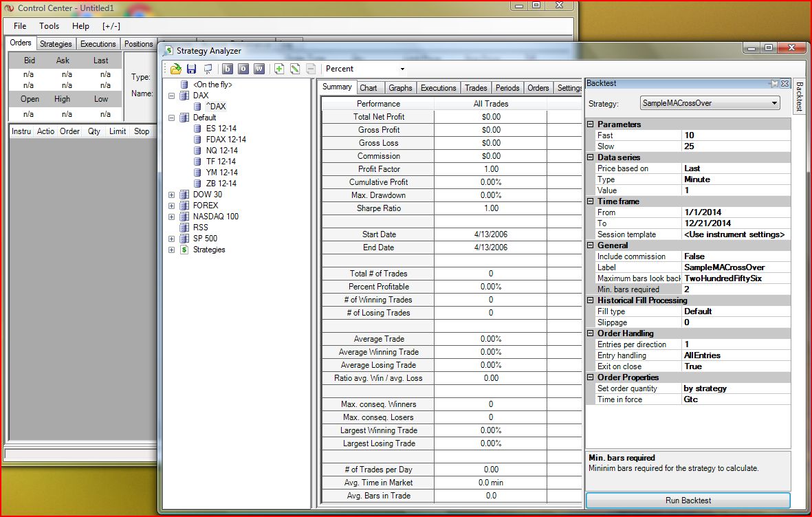Image resolution: width=812 pixels, height=517 pixels.
Task: Collapse the Order Handling section
Action: click(591, 333)
